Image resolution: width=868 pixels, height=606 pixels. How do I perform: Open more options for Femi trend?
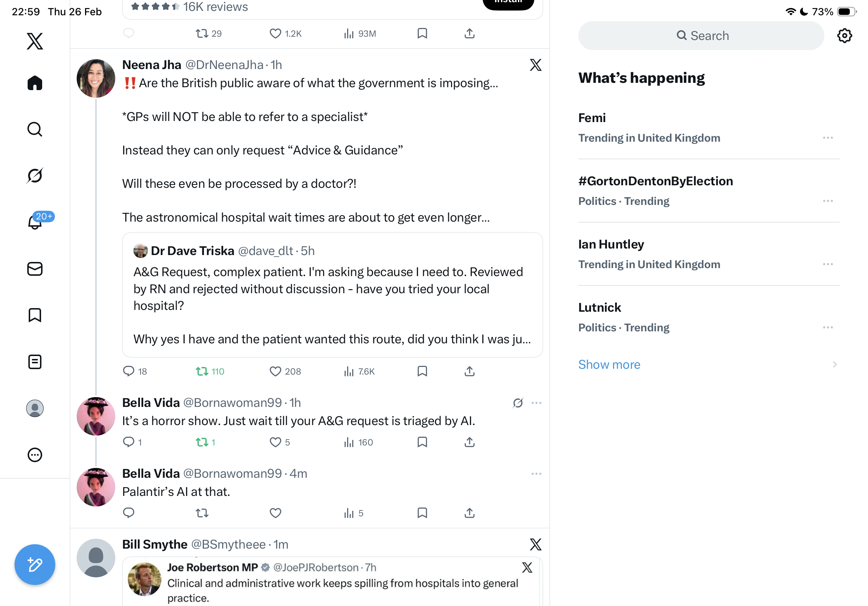[x=828, y=138]
